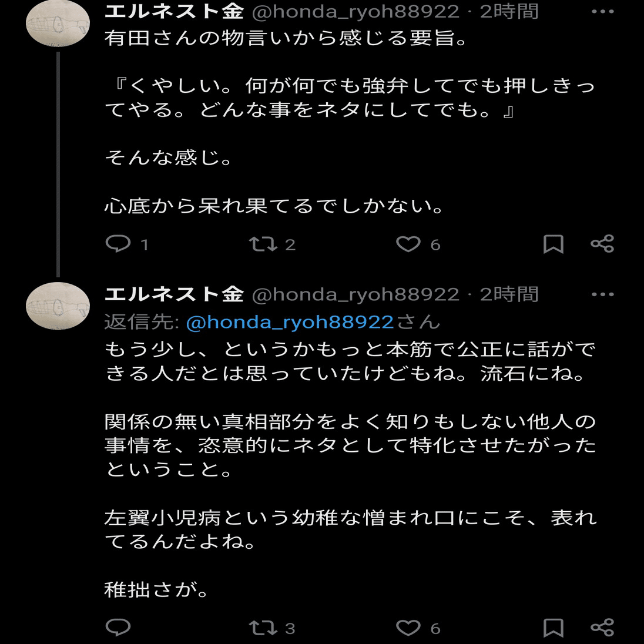
Task: Reply to the second tweet
Action: (118, 628)
